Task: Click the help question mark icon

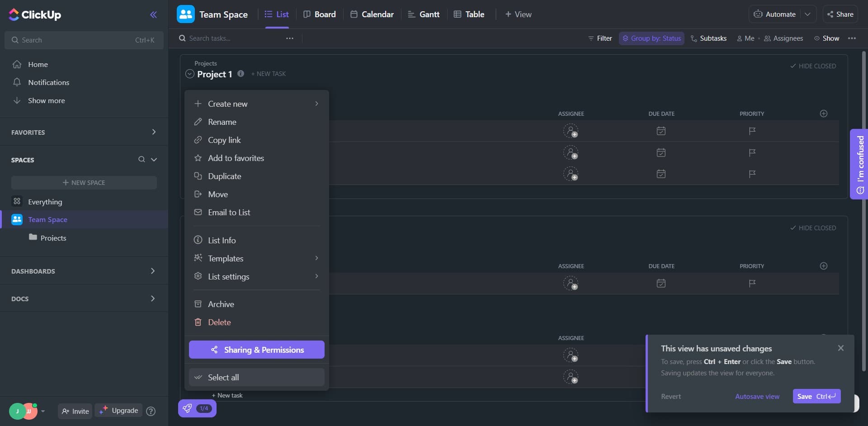Action: click(151, 411)
